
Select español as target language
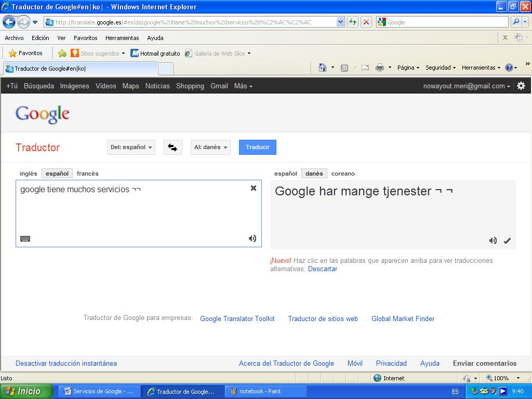[x=286, y=174]
